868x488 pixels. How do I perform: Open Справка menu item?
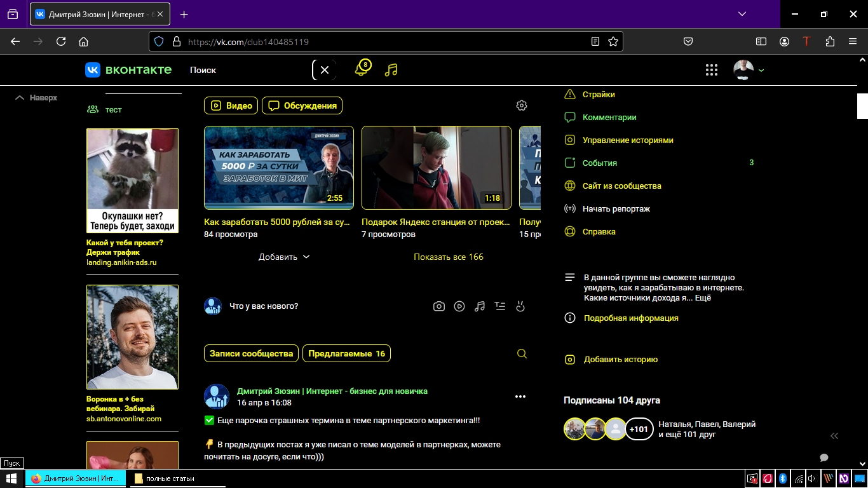click(x=599, y=231)
